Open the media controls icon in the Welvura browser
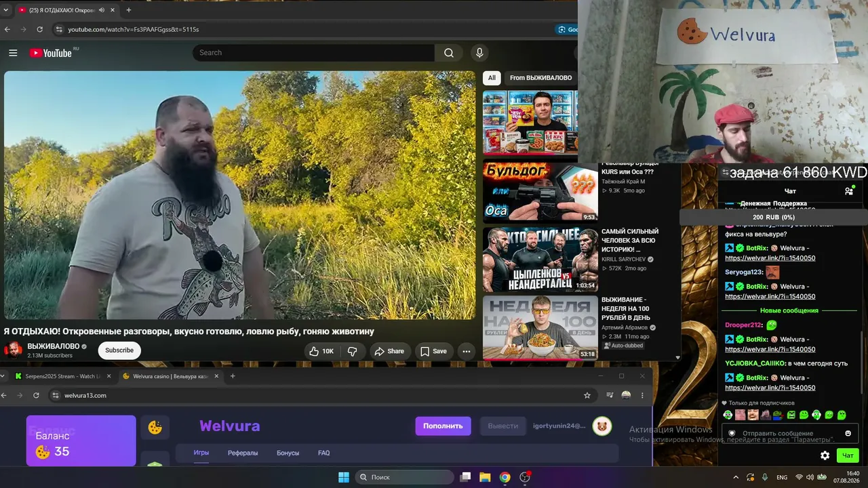The height and width of the screenshot is (488, 868). tap(610, 395)
